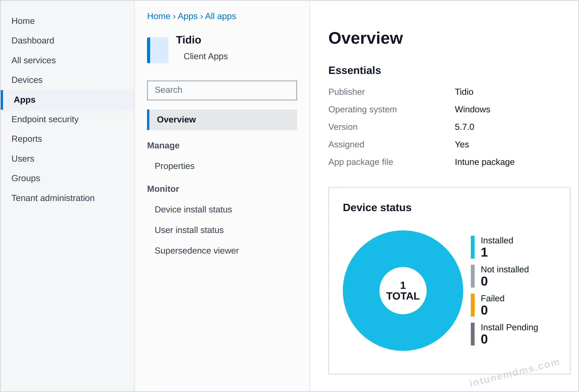Image resolution: width=579 pixels, height=392 pixels.
Task: Click the Tidio app title
Action: (188, 40)
